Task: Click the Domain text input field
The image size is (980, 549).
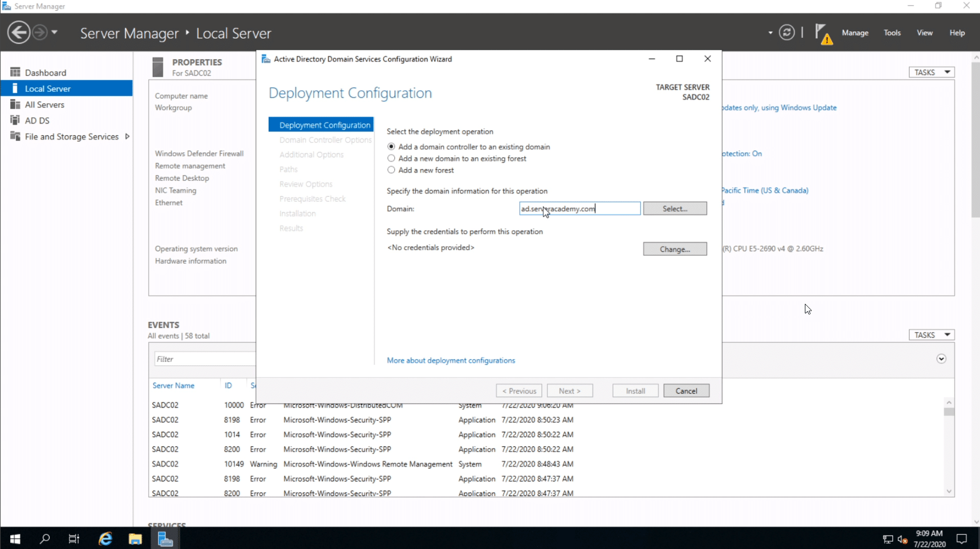Action: pyautogui.click(x=579, y=209)
